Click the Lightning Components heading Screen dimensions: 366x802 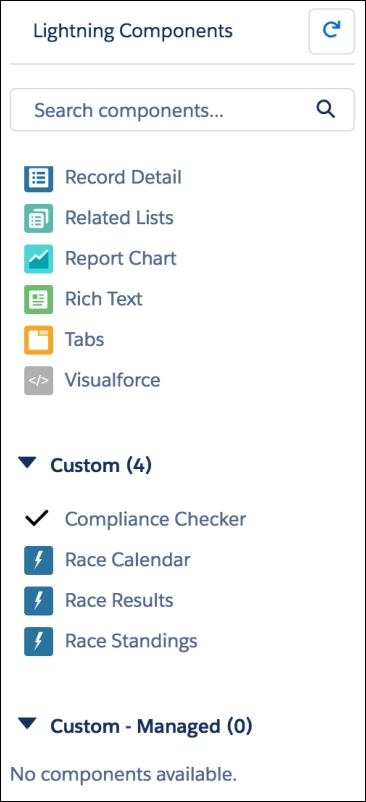click(133, 31)
